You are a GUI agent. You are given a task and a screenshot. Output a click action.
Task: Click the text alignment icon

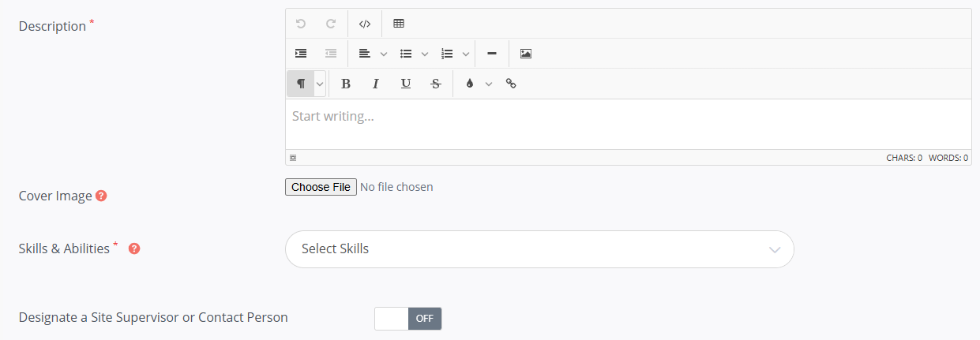pos(364,54)
